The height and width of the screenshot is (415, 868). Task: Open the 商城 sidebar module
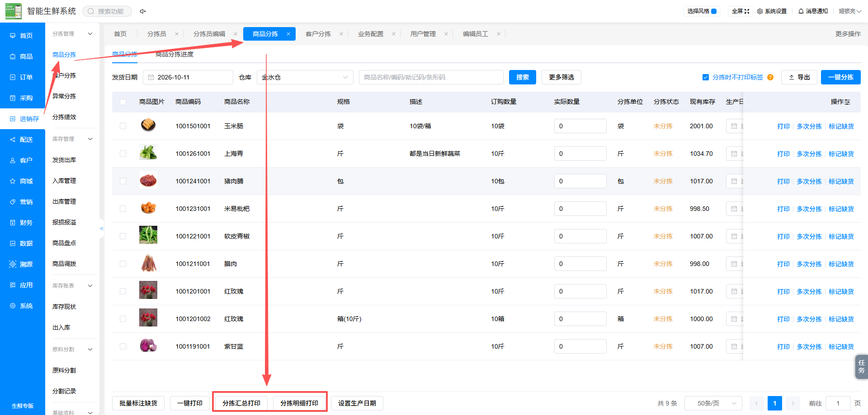pos(23,181)
